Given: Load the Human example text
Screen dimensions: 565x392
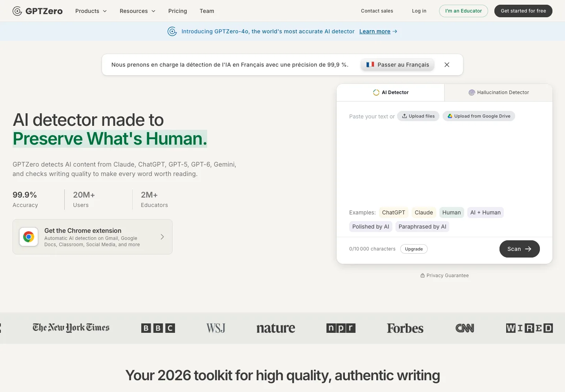Looking at the screenshot, I should point(452,212).
